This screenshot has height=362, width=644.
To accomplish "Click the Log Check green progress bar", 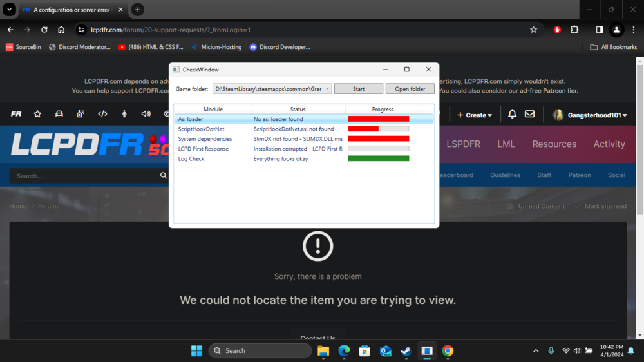I will coord(378,158).
